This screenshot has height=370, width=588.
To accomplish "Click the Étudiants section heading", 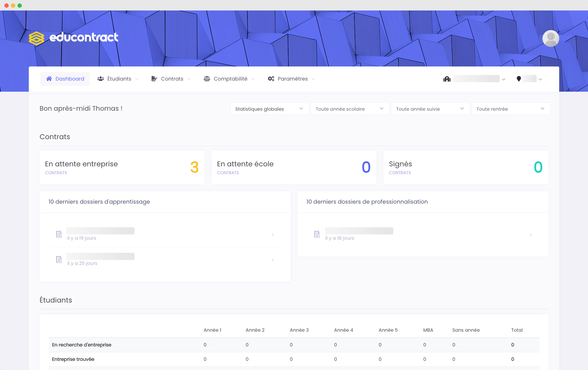I will [x=56, y=300].
